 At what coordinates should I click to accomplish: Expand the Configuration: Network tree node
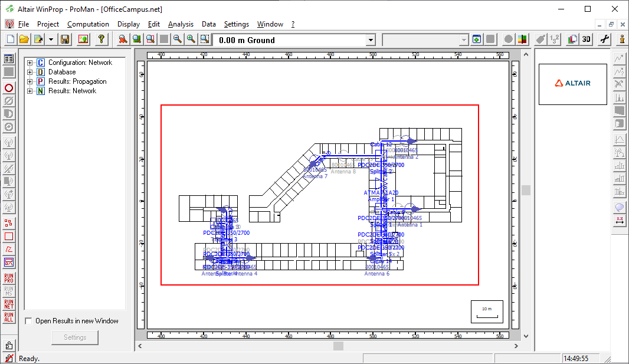point(30,63)
